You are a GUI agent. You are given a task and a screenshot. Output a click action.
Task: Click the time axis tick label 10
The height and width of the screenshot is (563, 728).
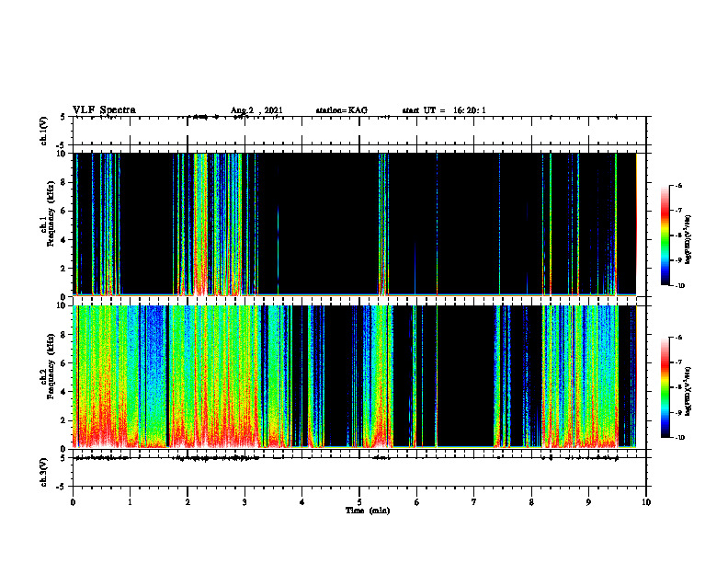646,502
